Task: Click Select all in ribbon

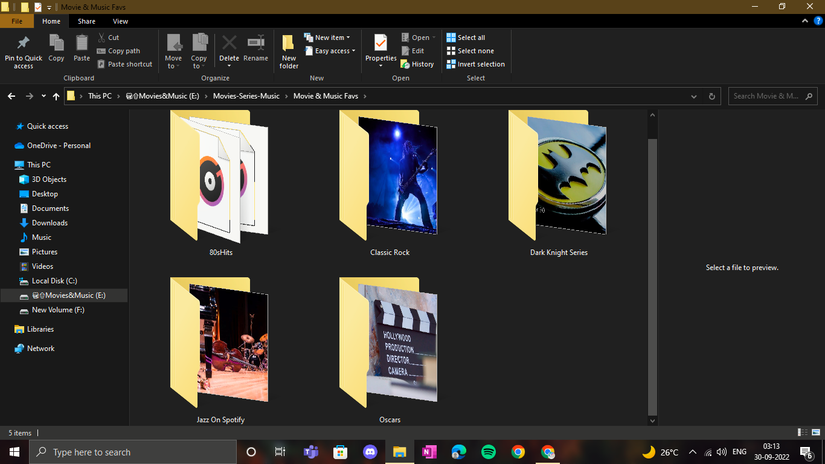Action: (466, 37)
